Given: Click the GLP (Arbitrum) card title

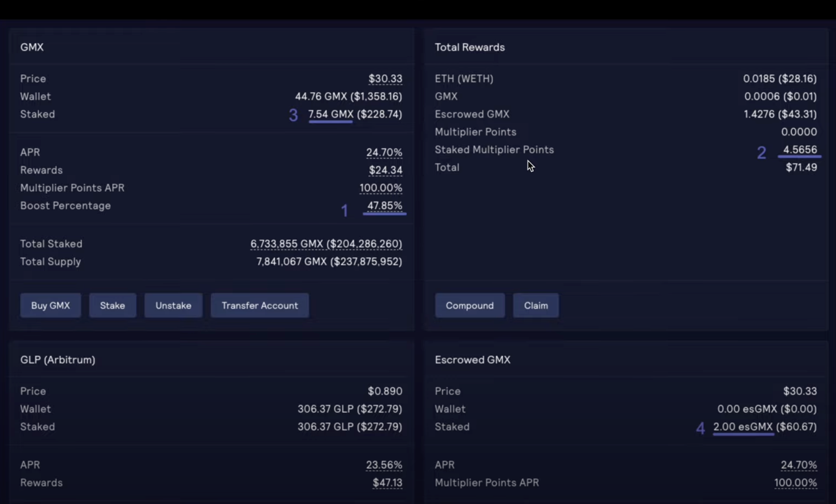Looking at the screenshot, I should coord(58,360).
